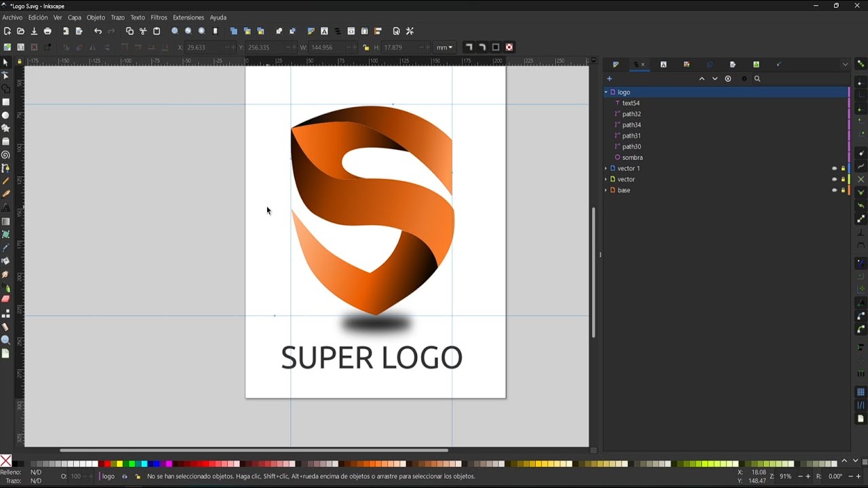Move layer up with chevron arrow
This screenshot has width=868, height=488.
point(701,79)
